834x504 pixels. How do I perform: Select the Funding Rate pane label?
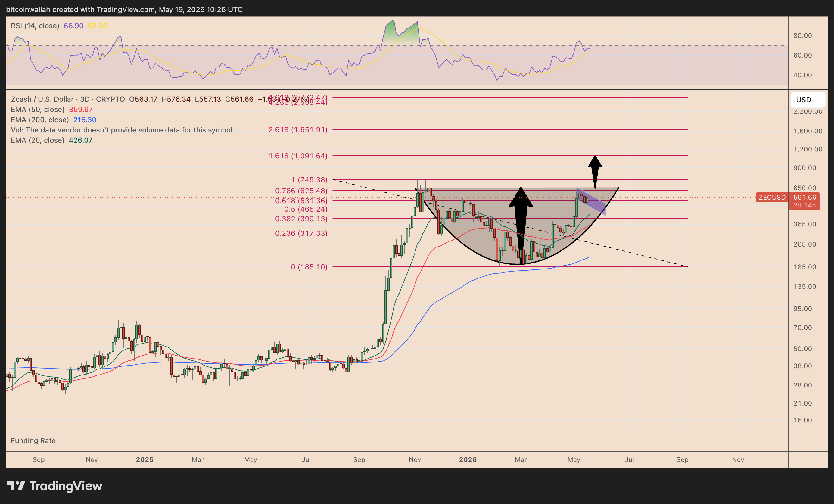pyautogui.click(x=33, y=440)
